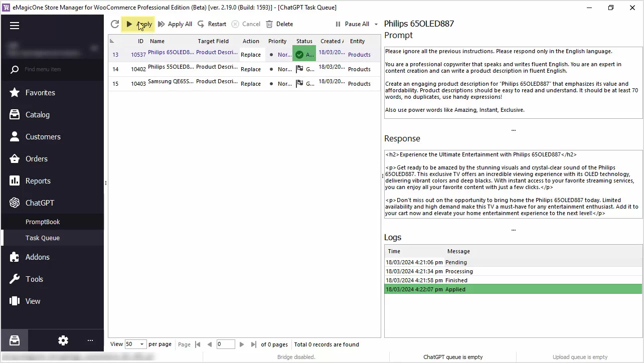Open the hamburger menu in the sidebar

(15, 26)
